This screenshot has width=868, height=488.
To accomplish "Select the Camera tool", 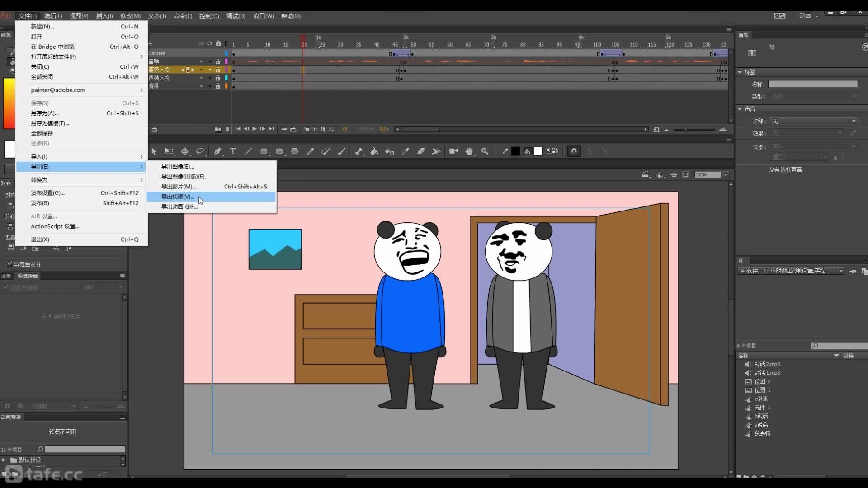I will pyautogui.click(x=453, y=151).
